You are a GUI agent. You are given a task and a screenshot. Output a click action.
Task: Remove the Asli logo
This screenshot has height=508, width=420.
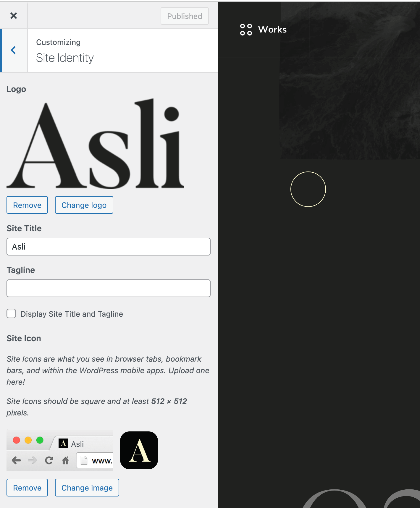pyautogui.click(x=27, y=205)
